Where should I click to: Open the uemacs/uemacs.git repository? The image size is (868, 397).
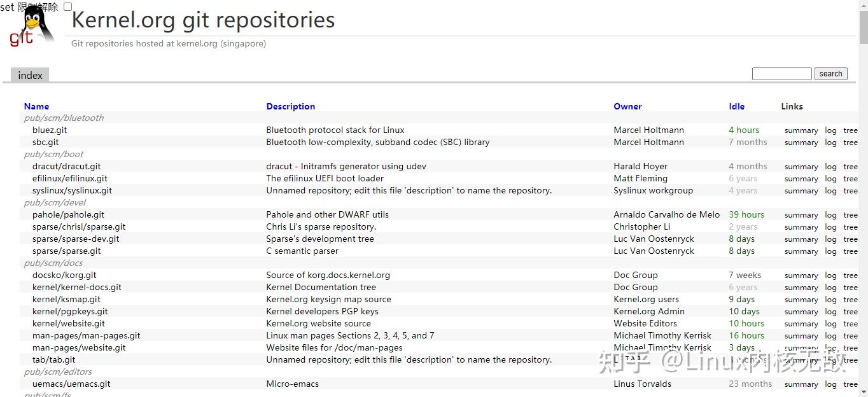[x=71, y=384]
